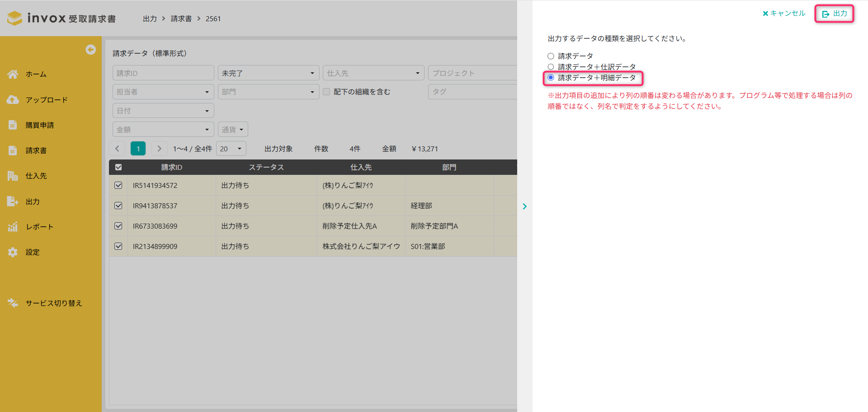
Task: Click the Report chart icon
Action: (13, 227)
